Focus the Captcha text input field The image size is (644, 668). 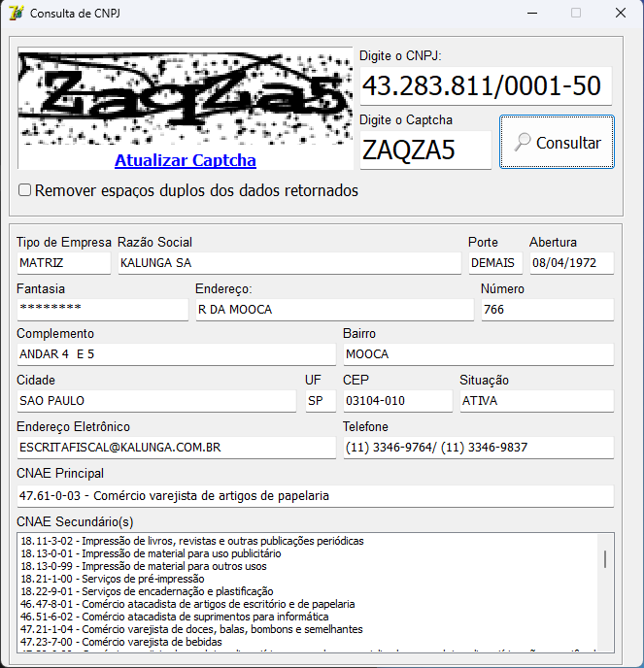tap(425, 150)
